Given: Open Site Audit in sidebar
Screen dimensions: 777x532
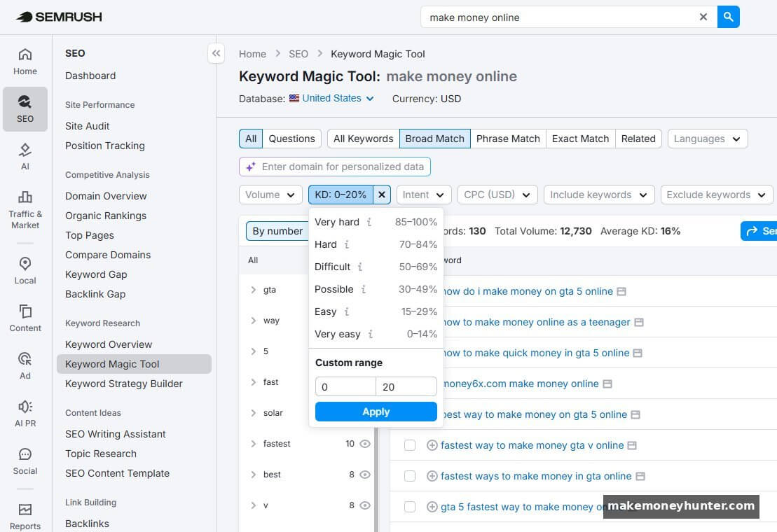Looking at the screenshot, I should coord(87,126).
